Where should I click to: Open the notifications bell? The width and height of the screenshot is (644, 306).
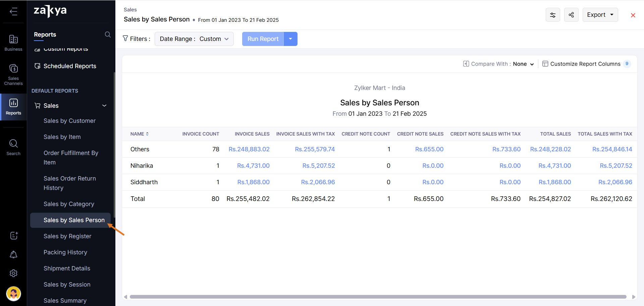click(13, 255)
